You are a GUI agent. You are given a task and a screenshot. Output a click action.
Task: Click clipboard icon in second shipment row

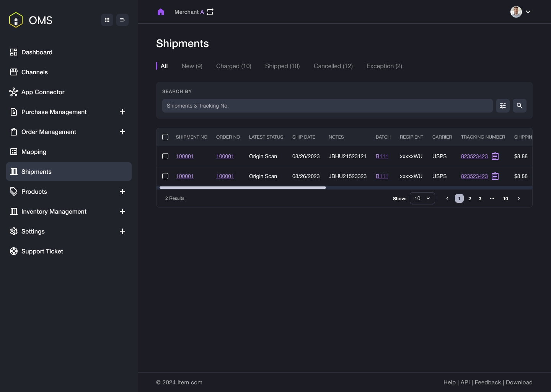pos(495,176)
